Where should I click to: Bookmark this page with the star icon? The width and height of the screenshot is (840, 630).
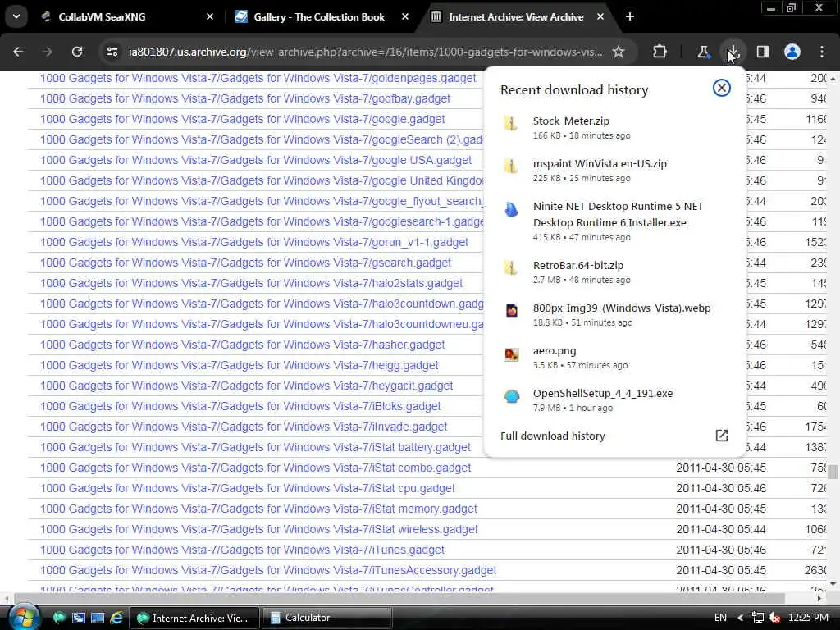click(619, 52)
